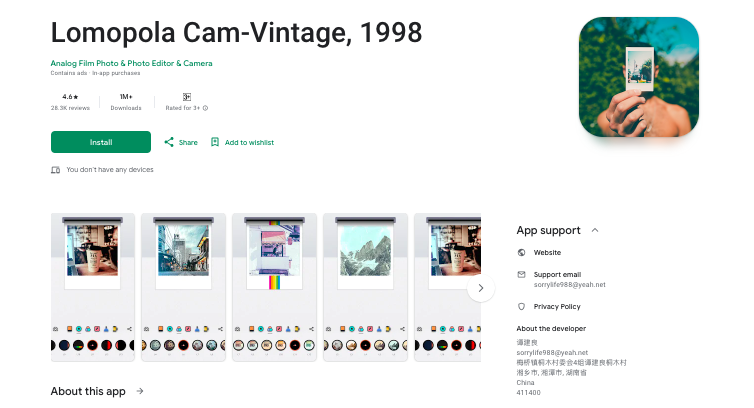The width and height of the screenshot is (754, 408).
Task: Click the Lomopola Cam app icon
Action: [x=639, y=77]
